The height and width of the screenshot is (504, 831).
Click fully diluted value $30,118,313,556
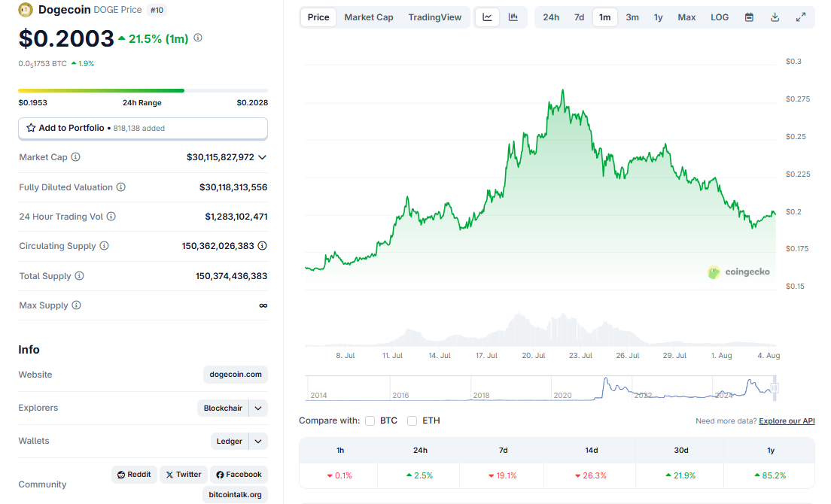233,187
